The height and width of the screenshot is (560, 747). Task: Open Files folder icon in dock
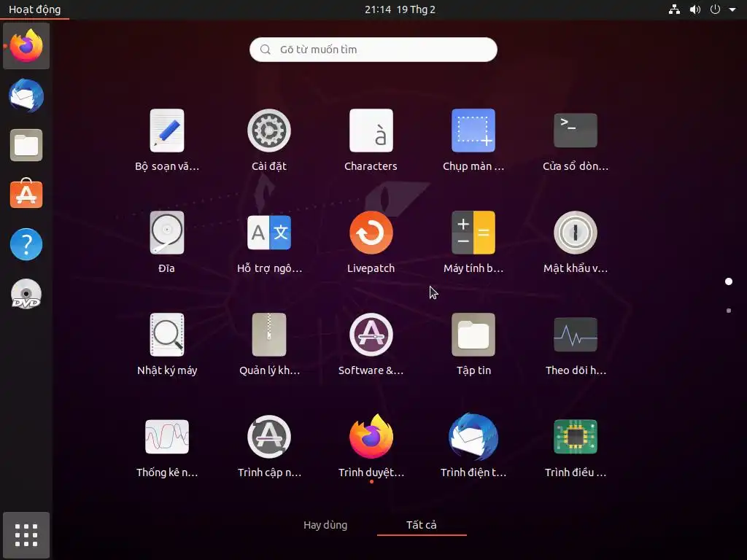(26, 145)
